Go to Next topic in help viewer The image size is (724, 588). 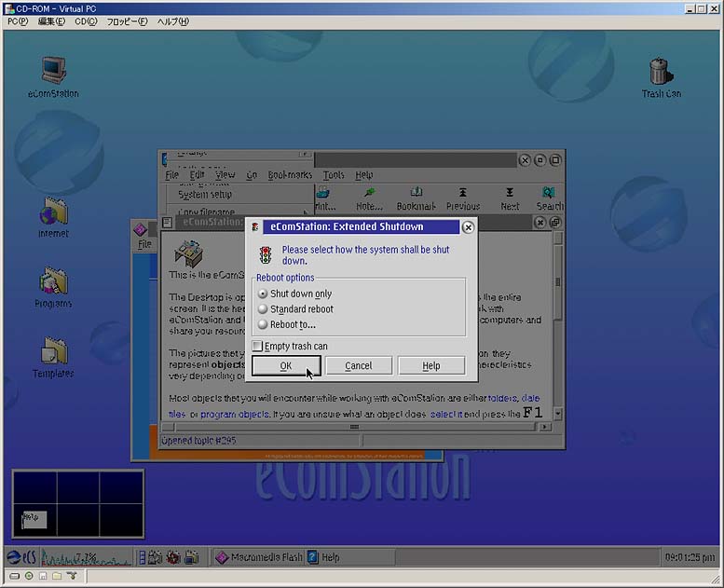[510, 198]
